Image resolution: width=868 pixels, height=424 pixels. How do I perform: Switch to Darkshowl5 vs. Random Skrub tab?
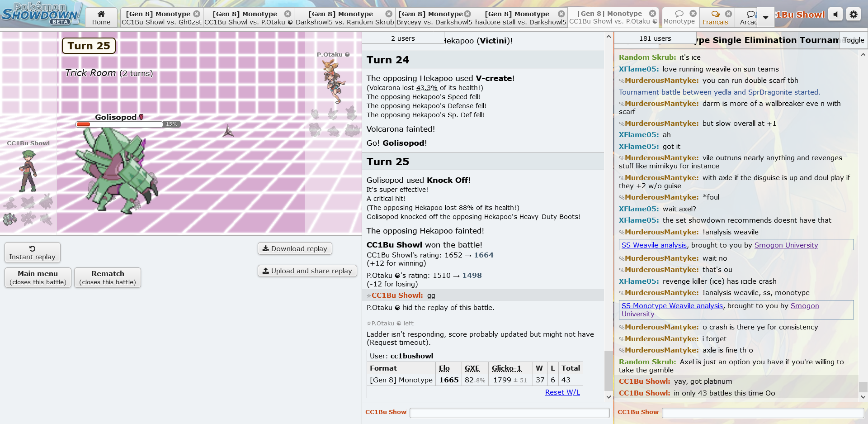344,18
